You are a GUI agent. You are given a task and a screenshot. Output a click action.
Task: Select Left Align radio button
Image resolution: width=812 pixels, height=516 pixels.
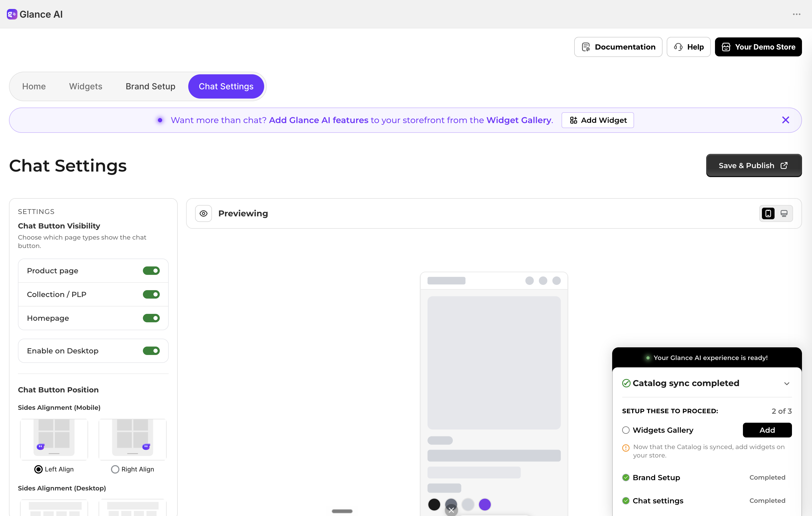click(38, 469)
